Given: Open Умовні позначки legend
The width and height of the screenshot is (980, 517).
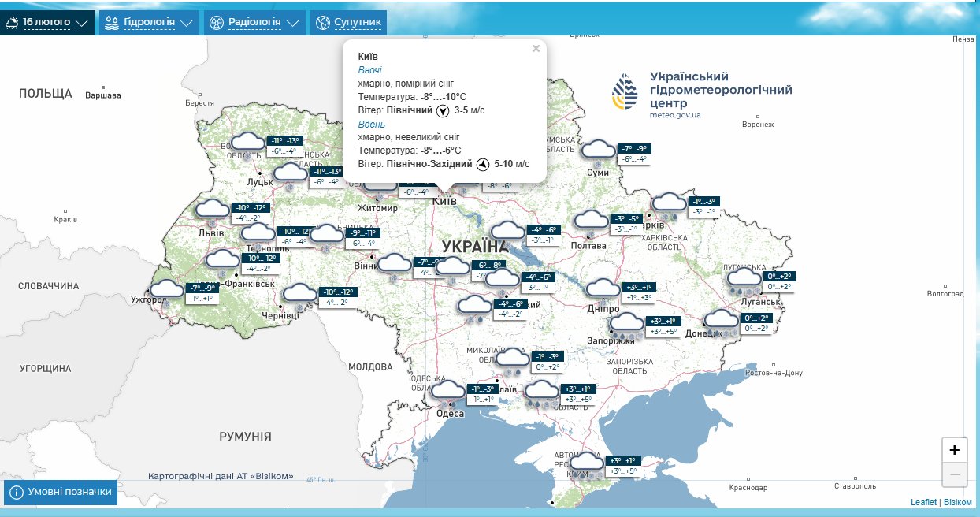Looking at the screenshot, I should click(61, 492).
